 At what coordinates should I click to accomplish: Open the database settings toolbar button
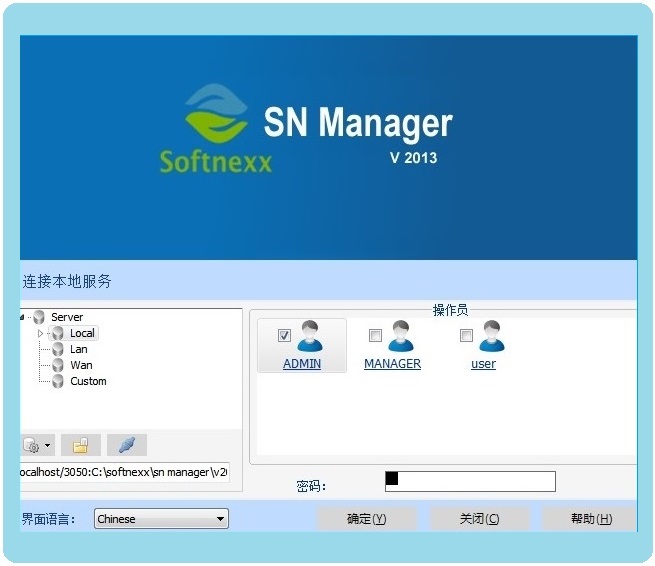[31, 445]
